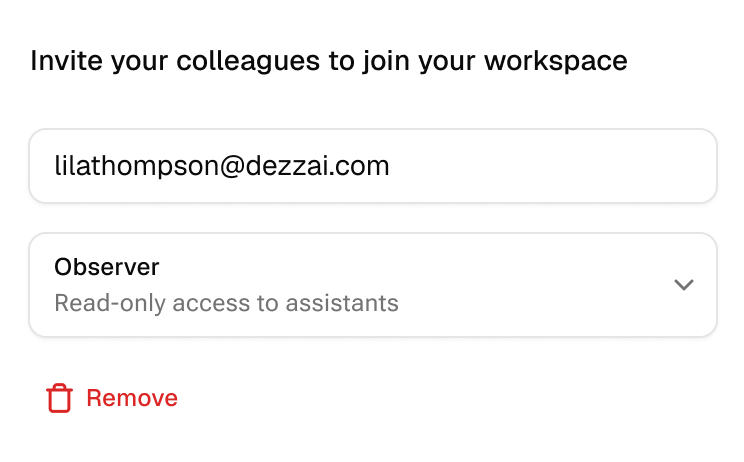Change the access level from Observer

tap(372, 285)
